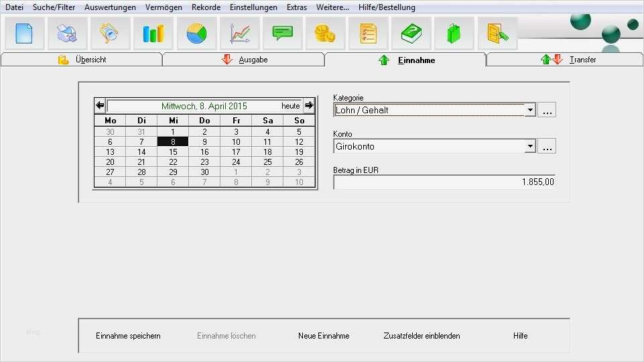Screen dimensions: 644x362
Task: Click the highlighted day 8 in calendar
Action: click(173, 141)
